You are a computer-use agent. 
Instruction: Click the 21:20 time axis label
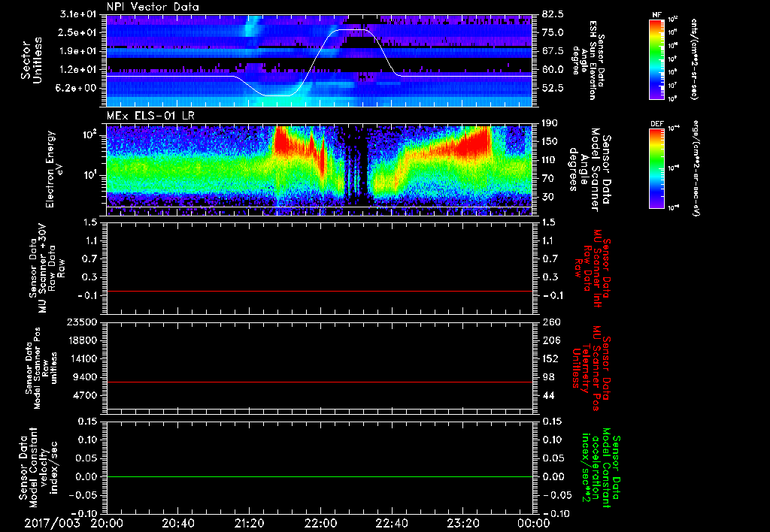[x=249, y=523]
